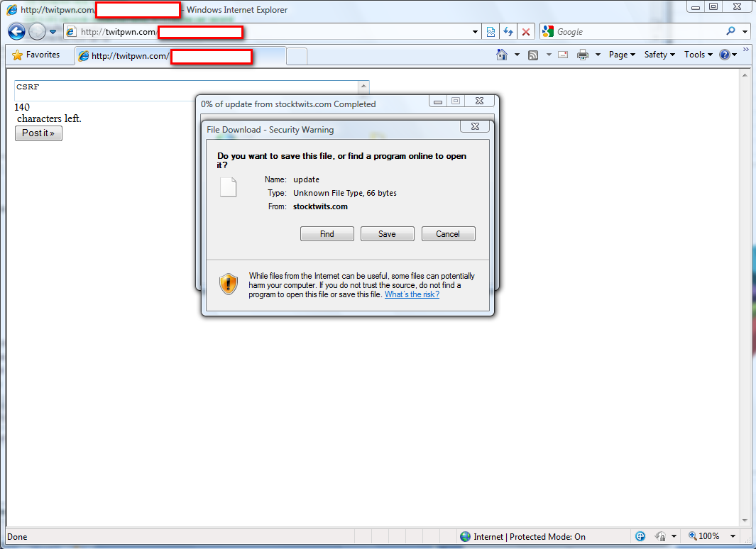Screen dimensions: 756x549
Task: Click the page scrollbar down arrow
Action: click(x=745, y=521)
